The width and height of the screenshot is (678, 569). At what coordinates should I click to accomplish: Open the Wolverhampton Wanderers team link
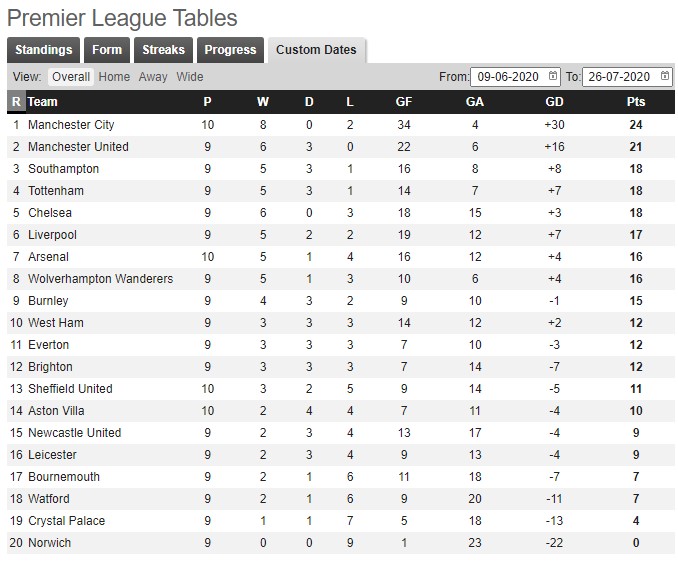pyautogui.click(x=100, y=279)
